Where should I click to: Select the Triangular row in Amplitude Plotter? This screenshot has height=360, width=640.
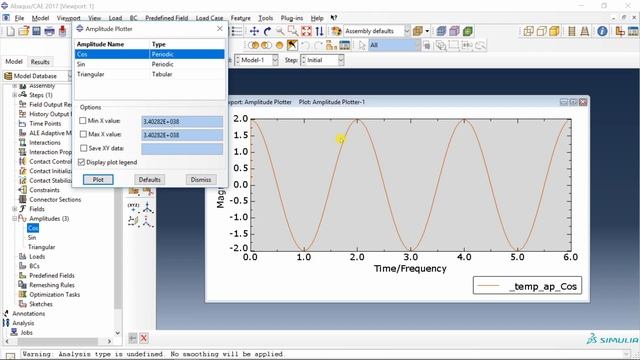(x=149, y=74)
